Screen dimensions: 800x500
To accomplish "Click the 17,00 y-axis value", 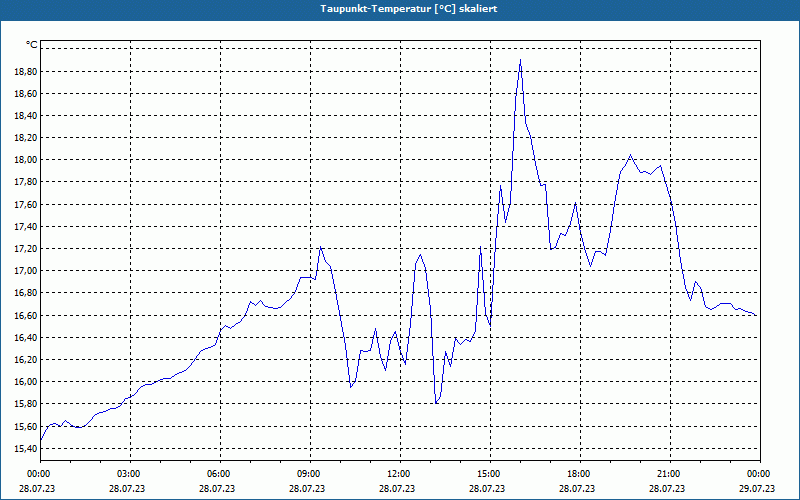I will point(27,271).
